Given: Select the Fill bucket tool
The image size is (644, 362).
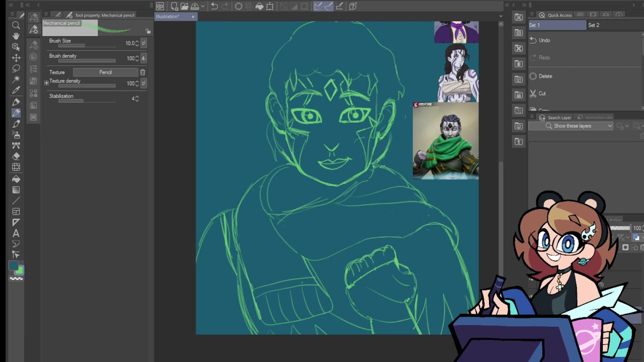Looking at the screenshot, I should (16, 179).
